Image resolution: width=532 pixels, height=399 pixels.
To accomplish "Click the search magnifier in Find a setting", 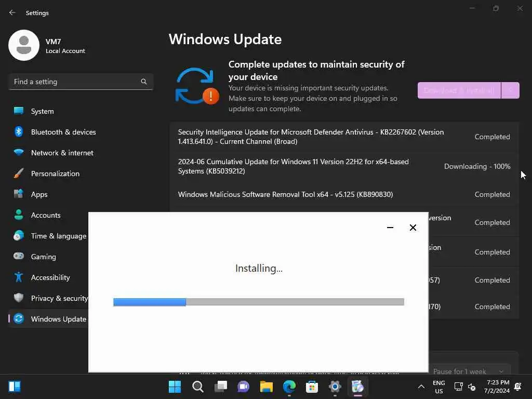I will pyautogui.click(x=144, y=82).
